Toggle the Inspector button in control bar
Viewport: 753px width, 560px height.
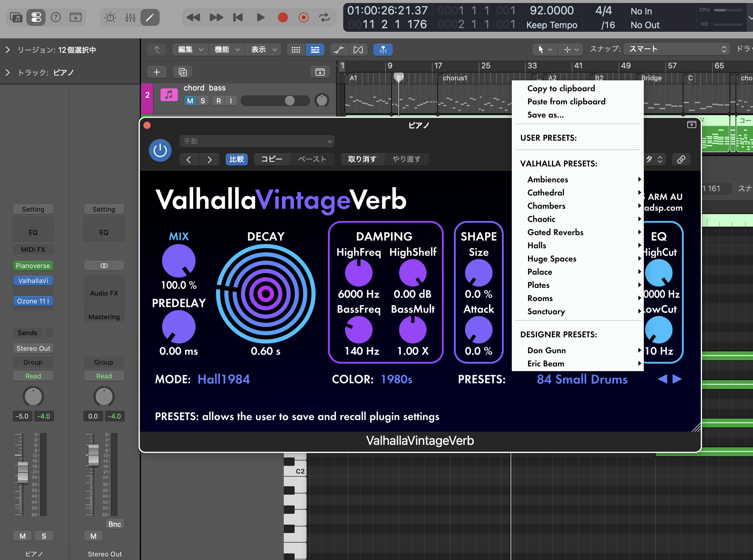[36, 17]
